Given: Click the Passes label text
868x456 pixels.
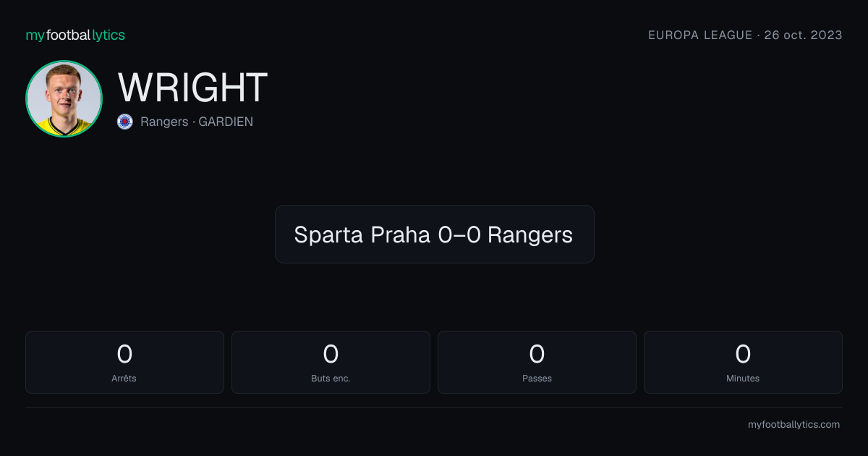Looking at the screenshot, I should [537, 378].
